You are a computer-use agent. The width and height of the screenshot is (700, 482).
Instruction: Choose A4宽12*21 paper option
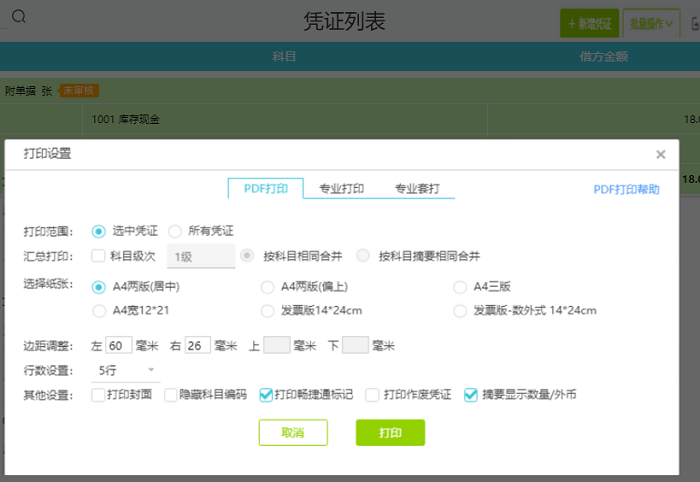click(99, 311)
